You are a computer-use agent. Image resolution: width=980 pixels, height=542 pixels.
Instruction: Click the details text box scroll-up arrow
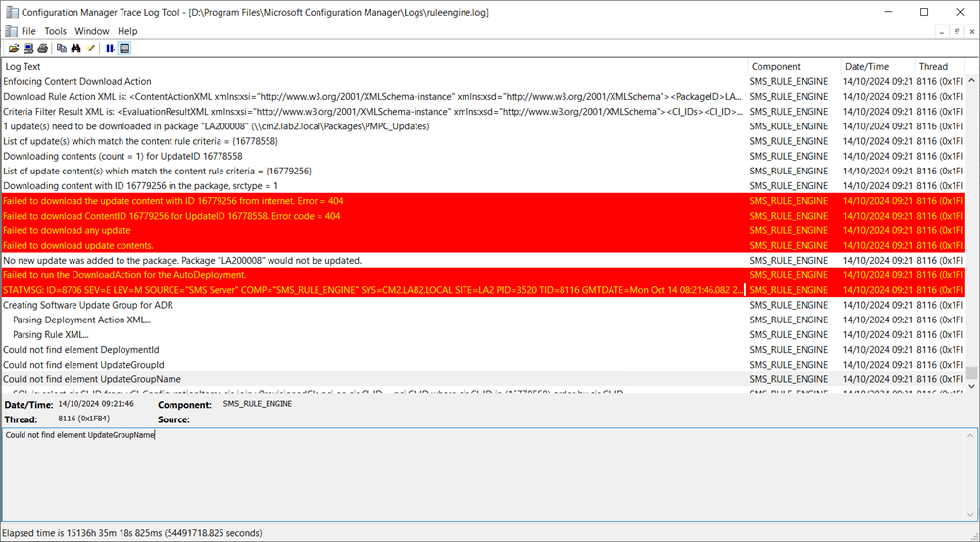pyautogui.click(x=970, y=436)
